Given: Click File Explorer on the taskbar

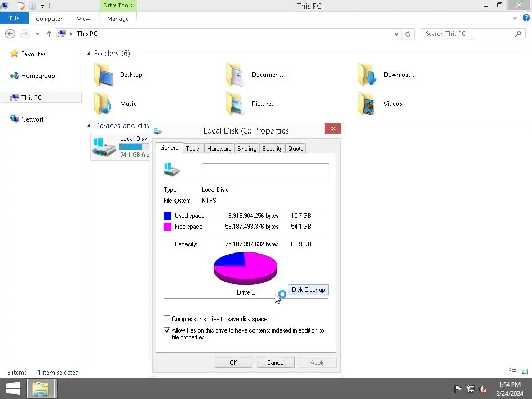Looking at the screenshot, I should tap(41, 389).
